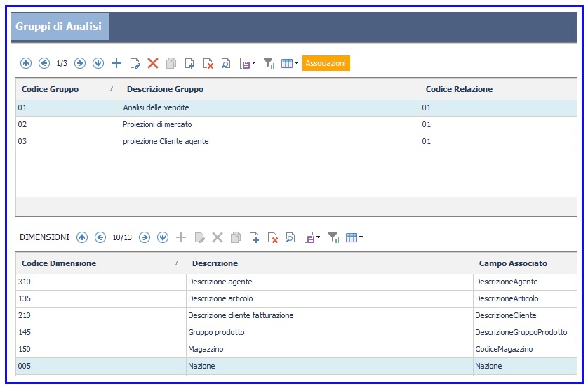Screen dimensions: 588x389
Task: Click Codice Gruppo cell 03
Action: (68, 141)
